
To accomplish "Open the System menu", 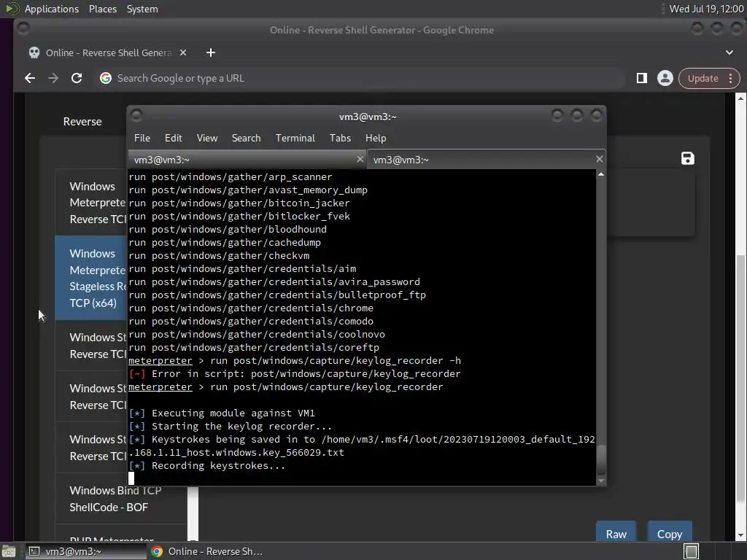I will click(142, 9).
